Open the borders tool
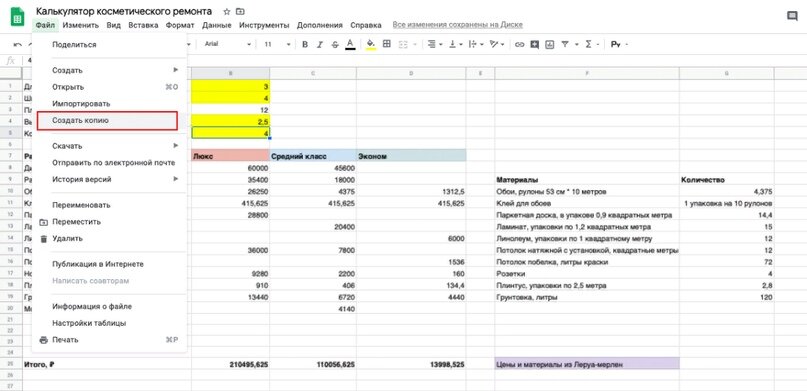This screenshot has width=807, height=391. (387, 44)
